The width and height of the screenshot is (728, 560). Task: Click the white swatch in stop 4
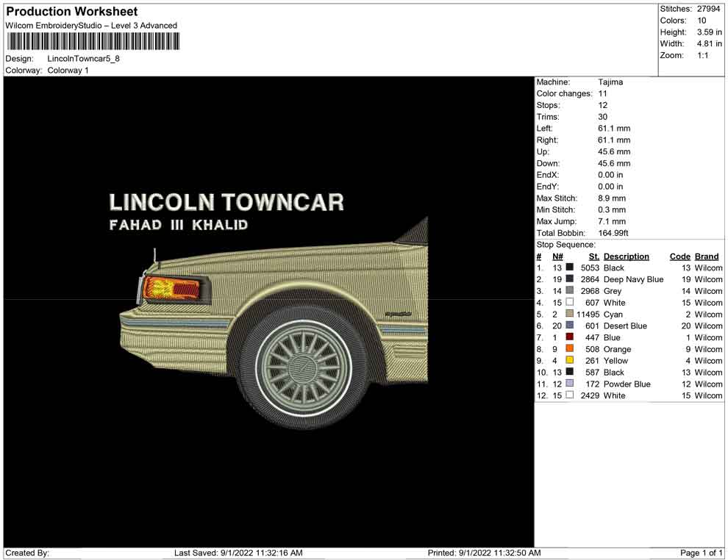pyautogui.click(x=570, y=302)
